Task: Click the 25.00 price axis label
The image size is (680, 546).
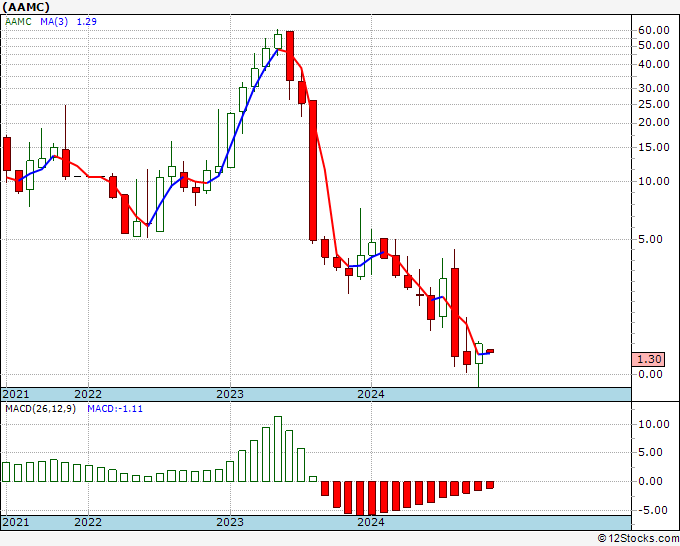Action: coord(654,104)
